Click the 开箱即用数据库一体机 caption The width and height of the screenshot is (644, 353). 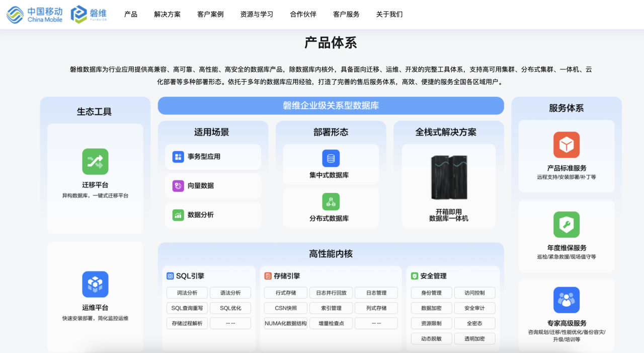[449, 215]
